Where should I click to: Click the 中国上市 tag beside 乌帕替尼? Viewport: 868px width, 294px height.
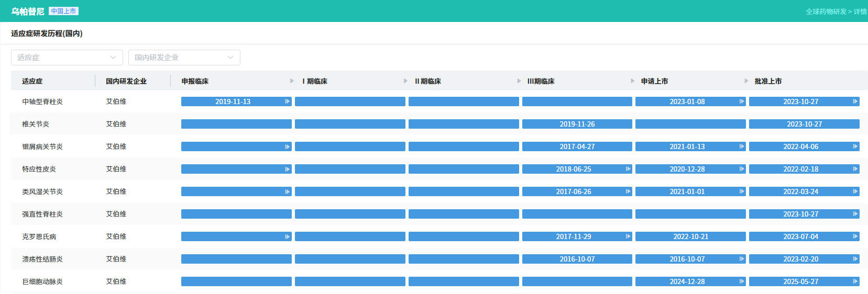click(x=63, y=11)
